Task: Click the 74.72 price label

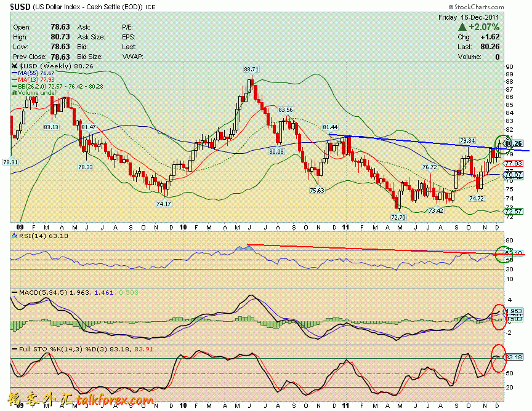Action: pyautogui.click(x=476, y=198)
